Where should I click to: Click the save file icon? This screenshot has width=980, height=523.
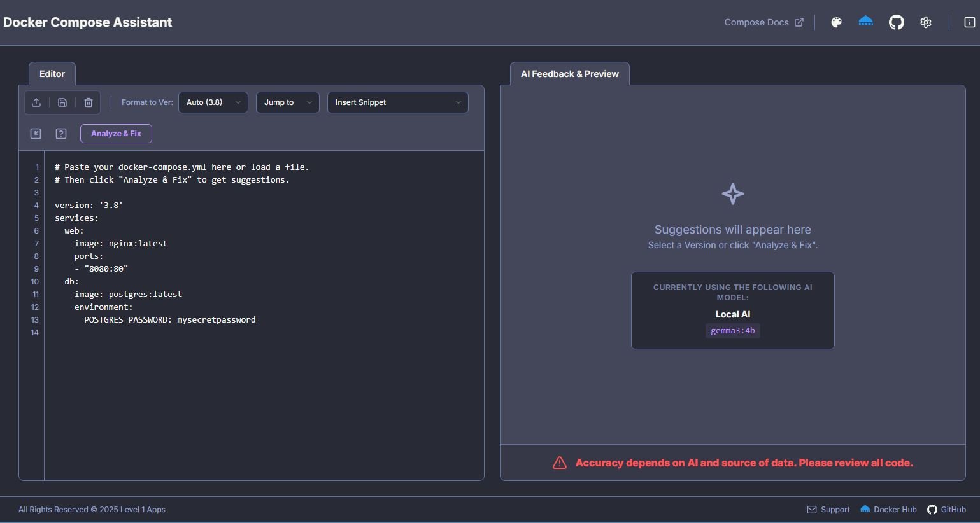[62, 102]
